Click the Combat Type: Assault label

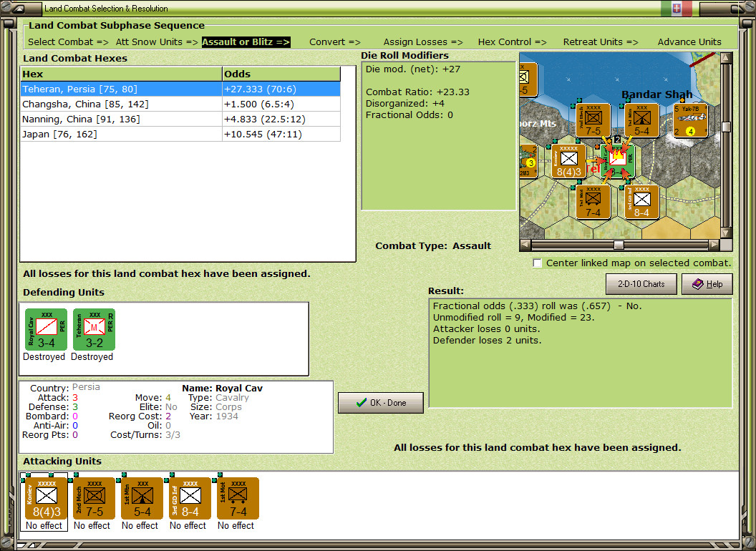[x=433, y=246]
